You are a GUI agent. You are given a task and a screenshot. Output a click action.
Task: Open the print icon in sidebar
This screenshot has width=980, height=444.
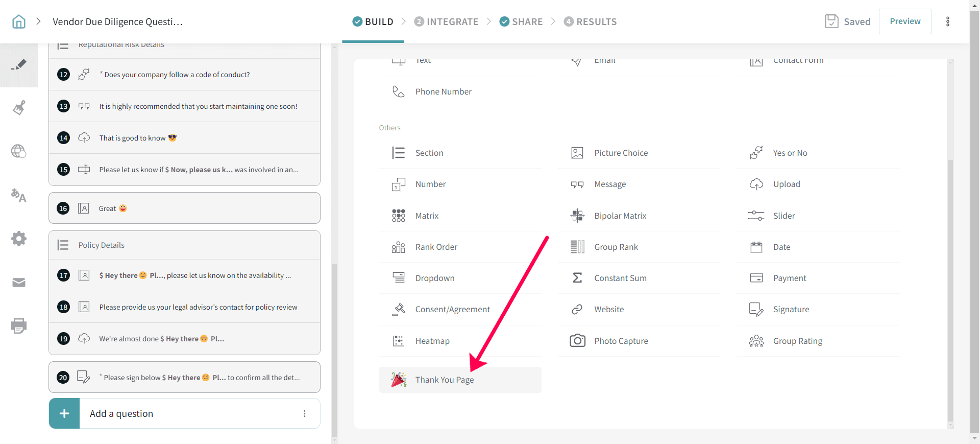click(x=19, y=326)
